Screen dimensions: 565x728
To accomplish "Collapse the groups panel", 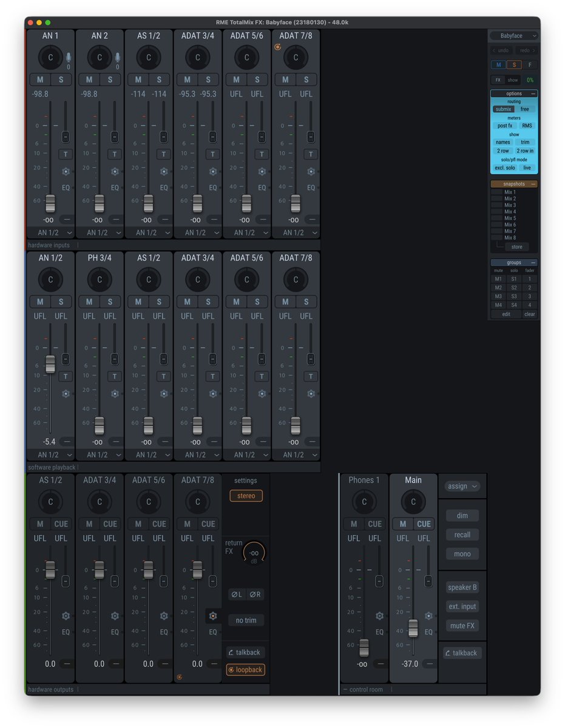I will pyautogui.click(x=533, y=263).
